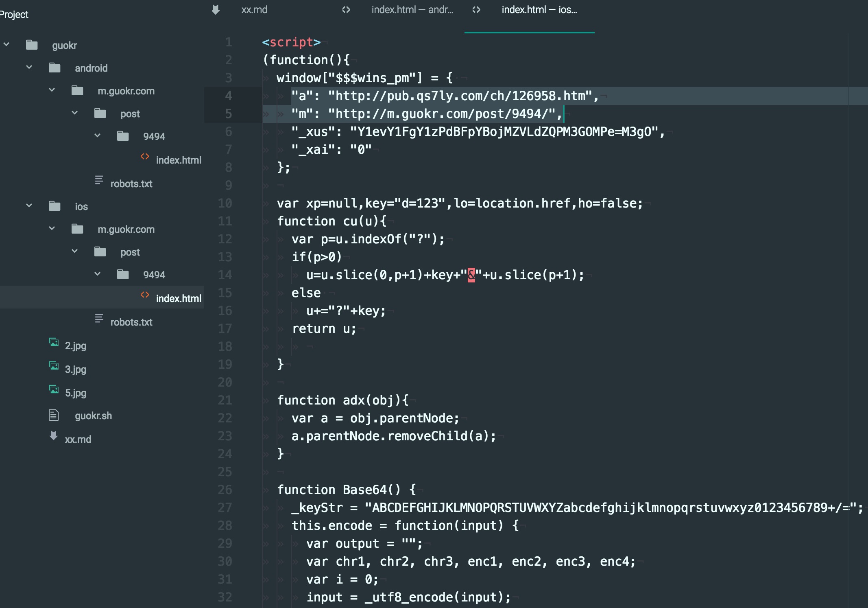Collapse the guokr root folder chevron
The height and width of the screenshot is (608, 868).
[7, 44]
